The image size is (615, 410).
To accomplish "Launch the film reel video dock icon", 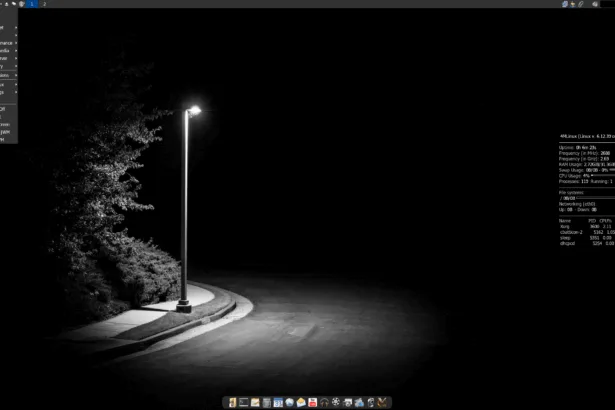I will point(336,402).
